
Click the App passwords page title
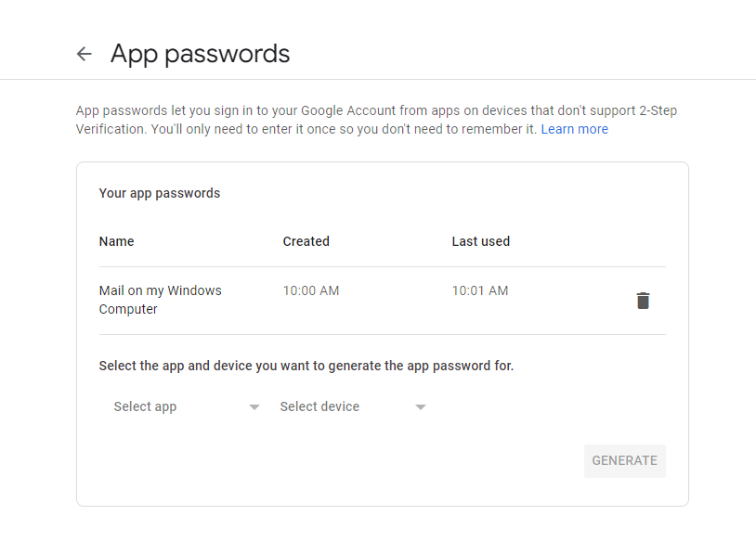pos(200,54)
